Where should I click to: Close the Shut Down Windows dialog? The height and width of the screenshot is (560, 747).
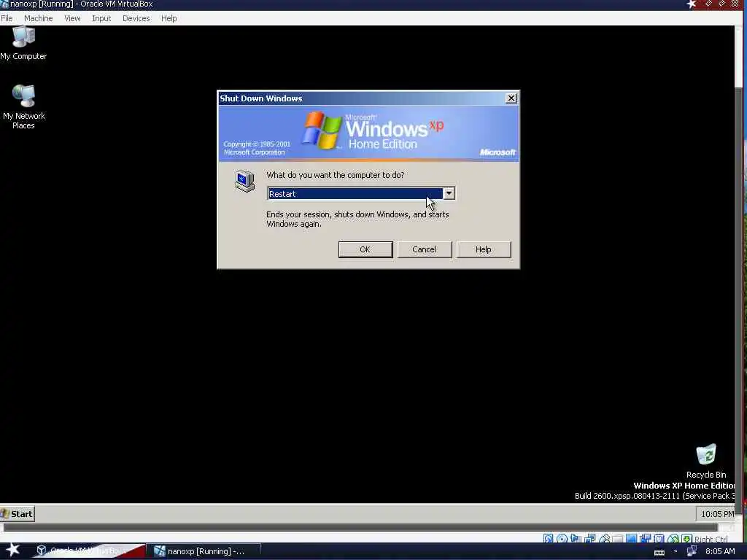pos(511,98)
